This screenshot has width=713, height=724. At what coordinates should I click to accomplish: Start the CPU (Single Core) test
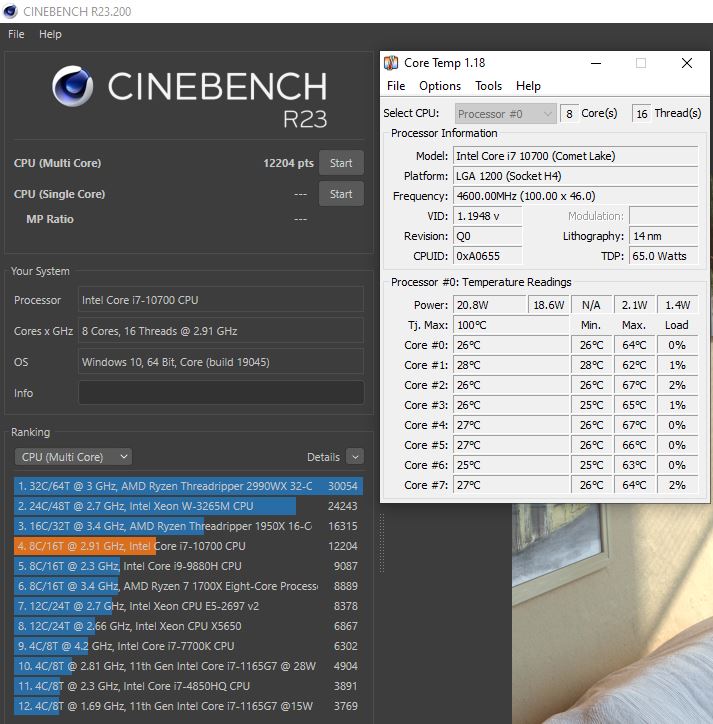point(341,194)
